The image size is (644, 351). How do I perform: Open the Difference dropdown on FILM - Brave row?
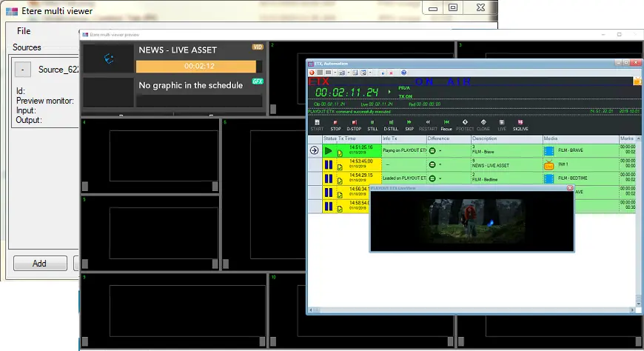coord(441,151)
